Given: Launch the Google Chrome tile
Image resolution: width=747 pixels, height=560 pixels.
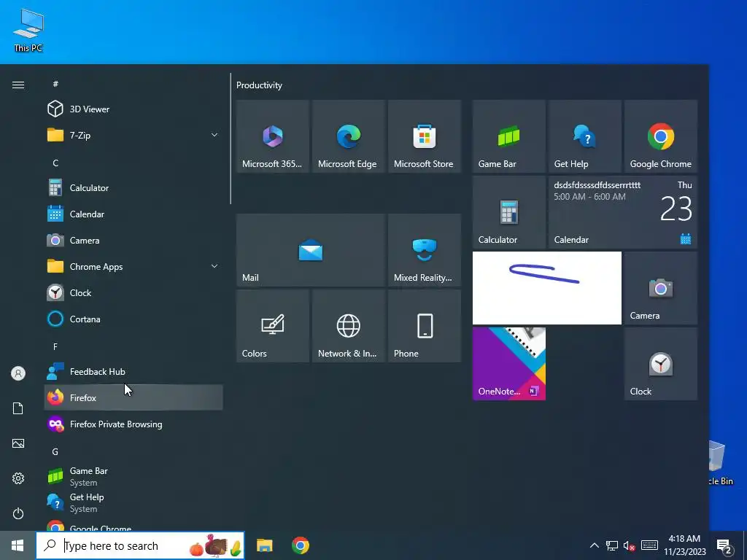Looking at the screenshot, I should 661,136.
